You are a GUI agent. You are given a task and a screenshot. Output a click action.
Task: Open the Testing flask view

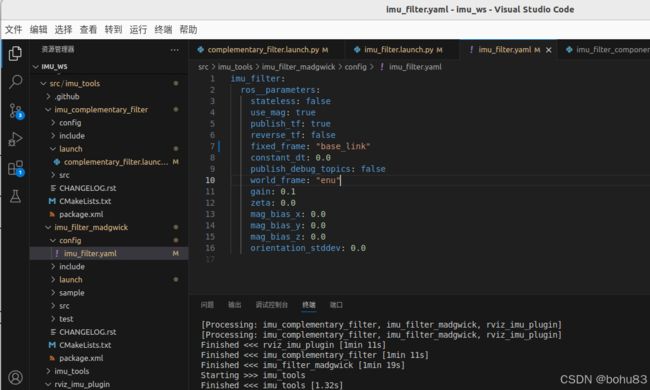15,196
